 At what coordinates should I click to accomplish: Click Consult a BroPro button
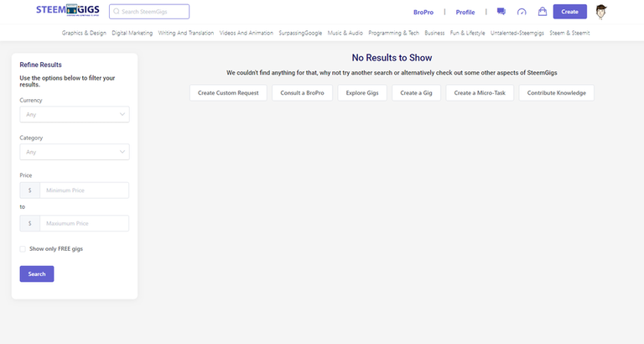(x=302, y=93)
